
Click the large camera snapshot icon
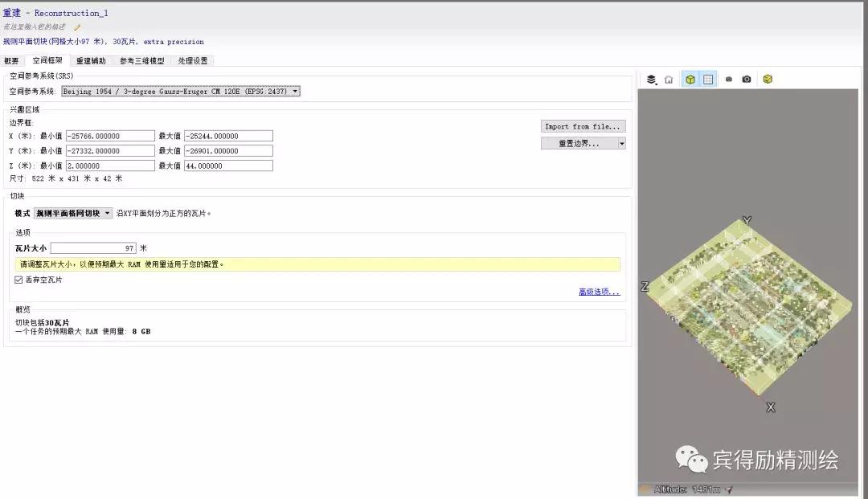[747, 80]
